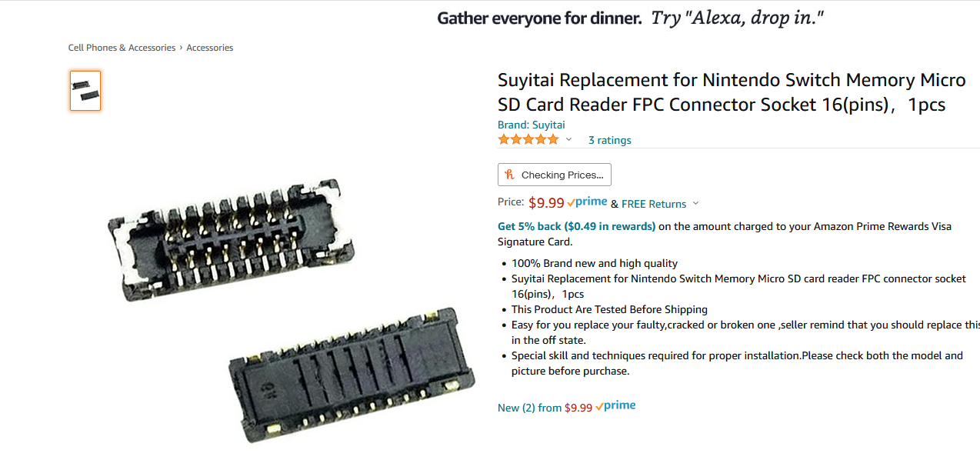This screenshot has width=980, height=470.
Task: Click the Honey icon in Checking Prices button
Action: coord(509,175)
